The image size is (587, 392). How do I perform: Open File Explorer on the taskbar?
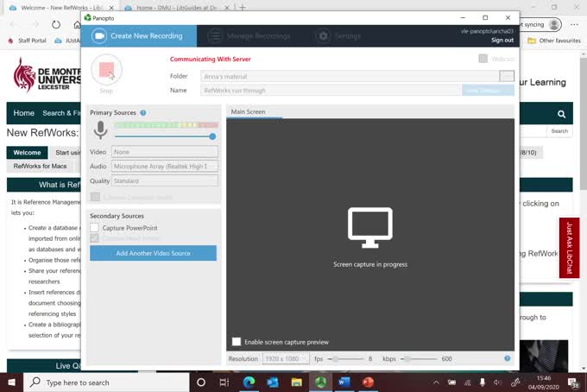296,383
